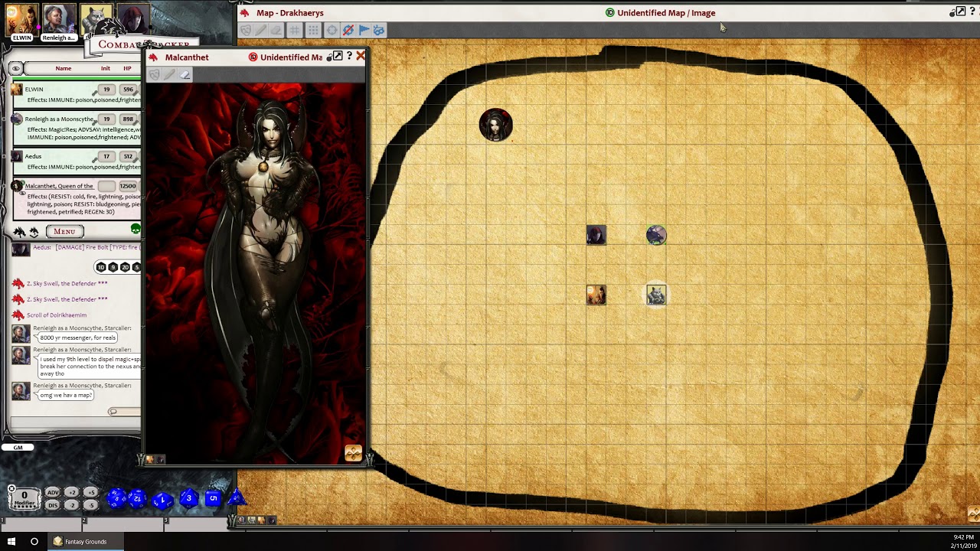
Task: Open Scroll of Dolrikhaemim chat link
Action: (x=57, y=315)
